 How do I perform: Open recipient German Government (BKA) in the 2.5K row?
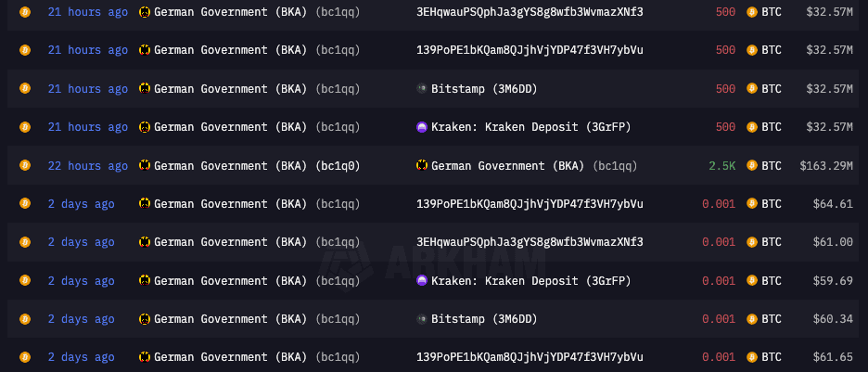point(507,165)
